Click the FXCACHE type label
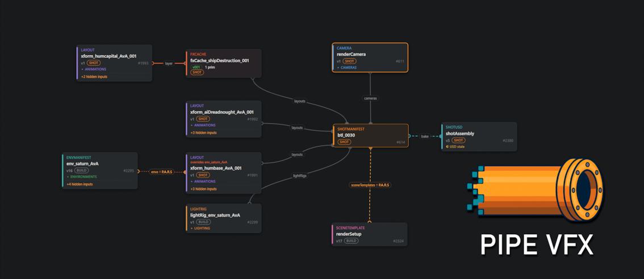 (198, 54)
